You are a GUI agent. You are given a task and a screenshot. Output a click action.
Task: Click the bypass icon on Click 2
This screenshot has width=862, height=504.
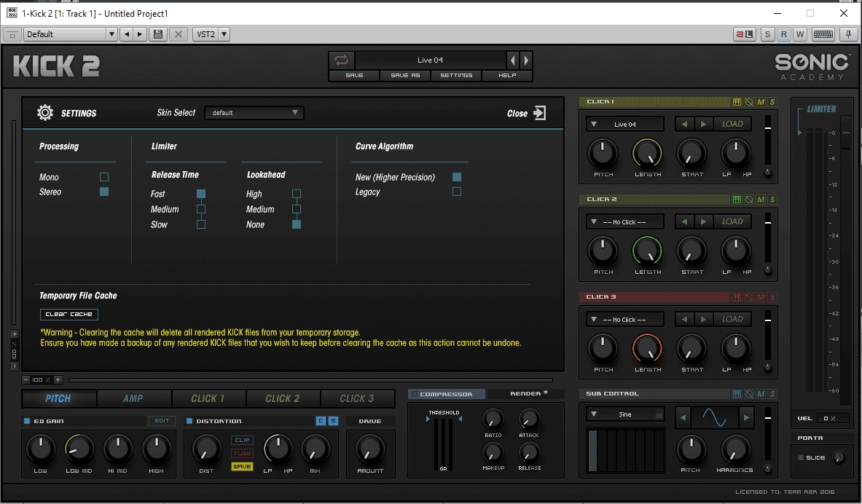pyautogui.click(x=749, y=200)
